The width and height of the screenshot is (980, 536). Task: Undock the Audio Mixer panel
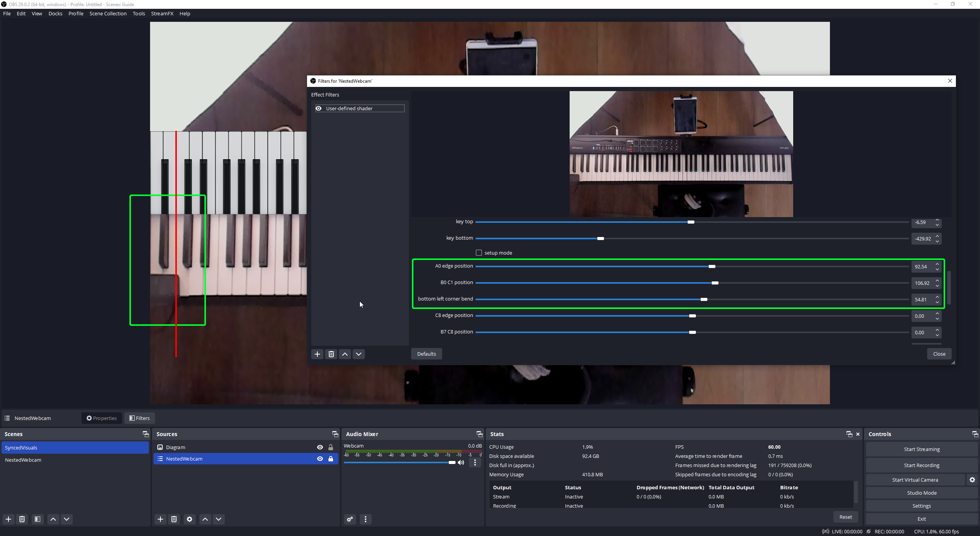tap(479, 434)
